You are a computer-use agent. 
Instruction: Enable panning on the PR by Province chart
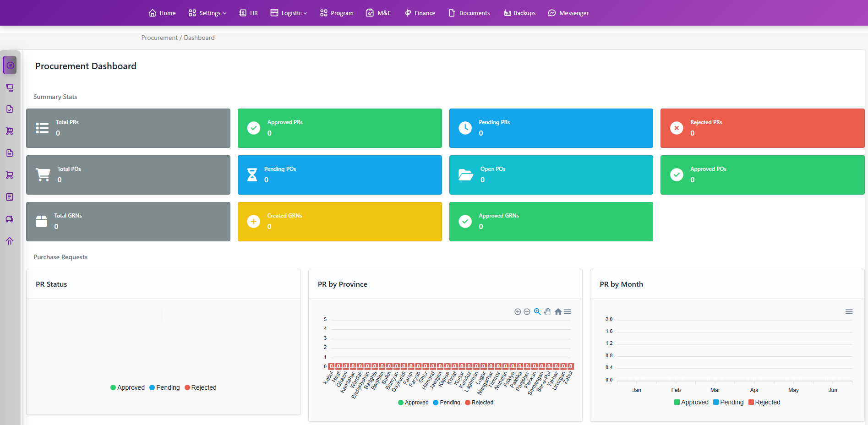[547, 311]
